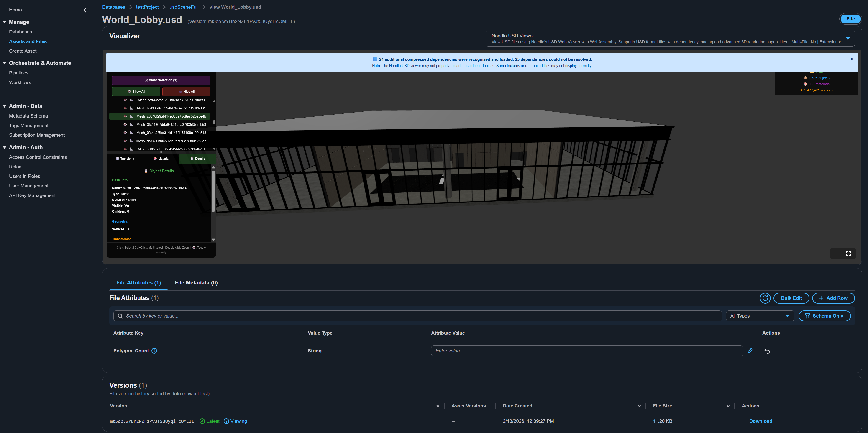The image size is (868, 433).
Task: Close the dependencies info banner
Action: (852, 59)
